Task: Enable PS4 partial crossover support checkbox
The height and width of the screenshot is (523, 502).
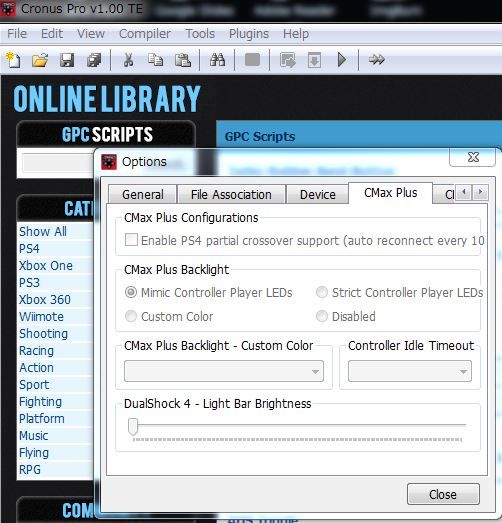Action: tap(131, 240)
